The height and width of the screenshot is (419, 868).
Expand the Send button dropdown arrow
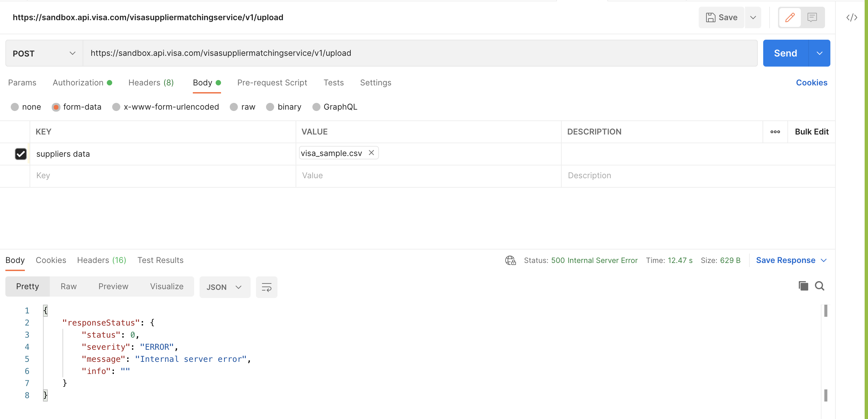[x=819, y=53]
